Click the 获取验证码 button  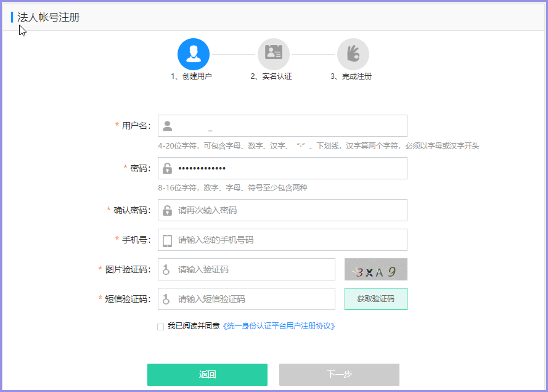click(375, 299)
